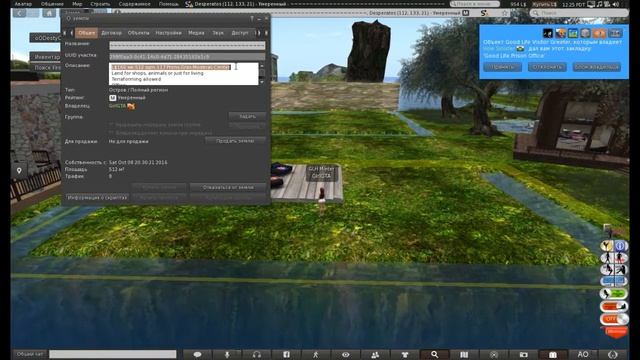Click the music note icon in top bar
This screenshot has width=640, height=360.
[x=600, y=4]
